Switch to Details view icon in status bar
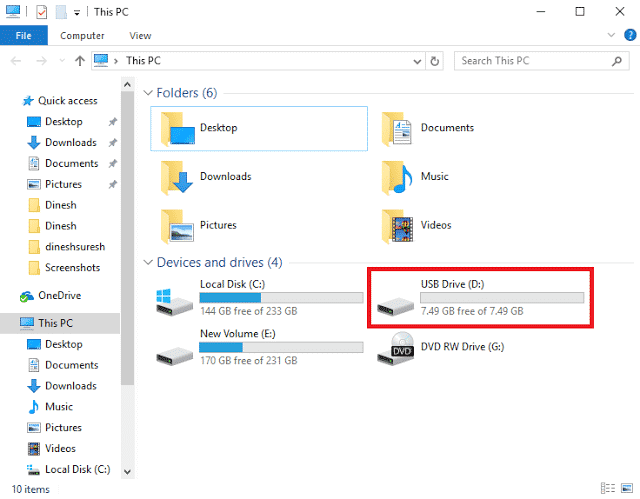 click(x=608, y=488)
